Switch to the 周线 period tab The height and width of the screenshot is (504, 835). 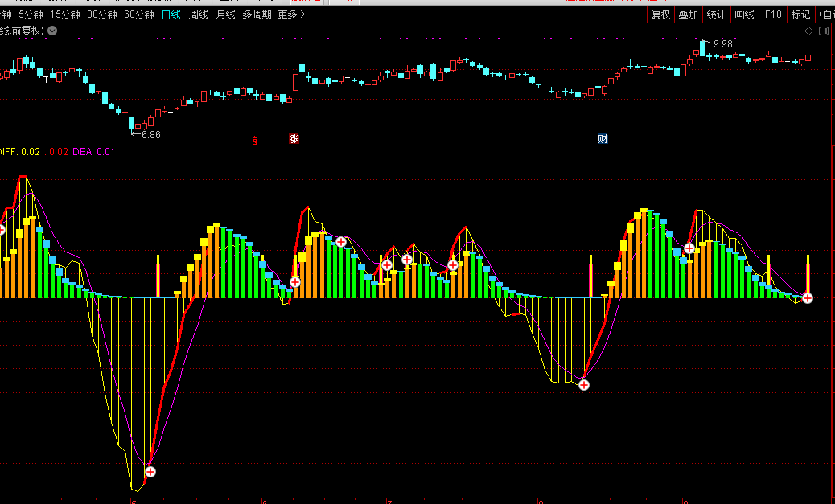198,14
